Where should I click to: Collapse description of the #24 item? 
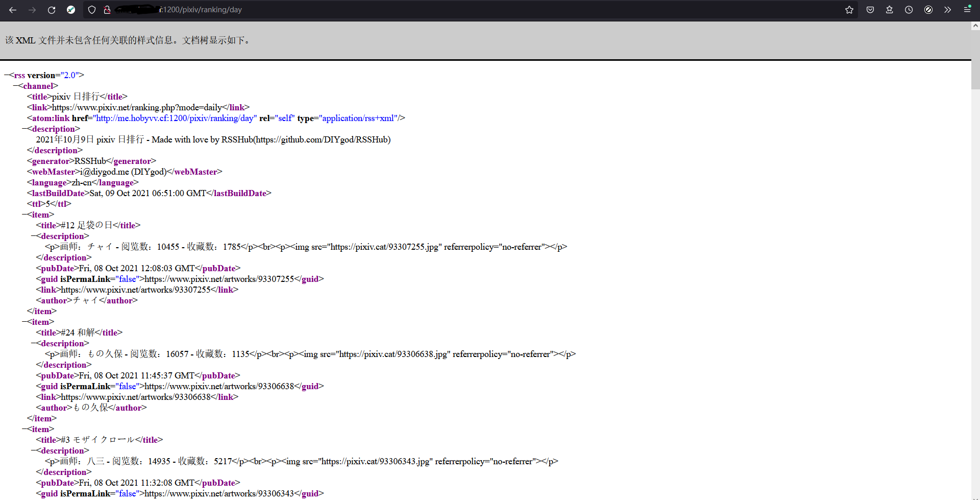coord(34,343)
